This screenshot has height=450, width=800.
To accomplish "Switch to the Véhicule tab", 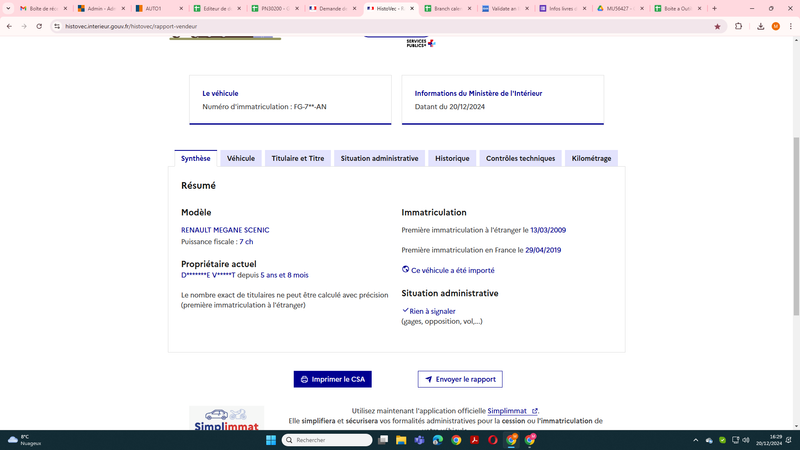I will (241, 158).
